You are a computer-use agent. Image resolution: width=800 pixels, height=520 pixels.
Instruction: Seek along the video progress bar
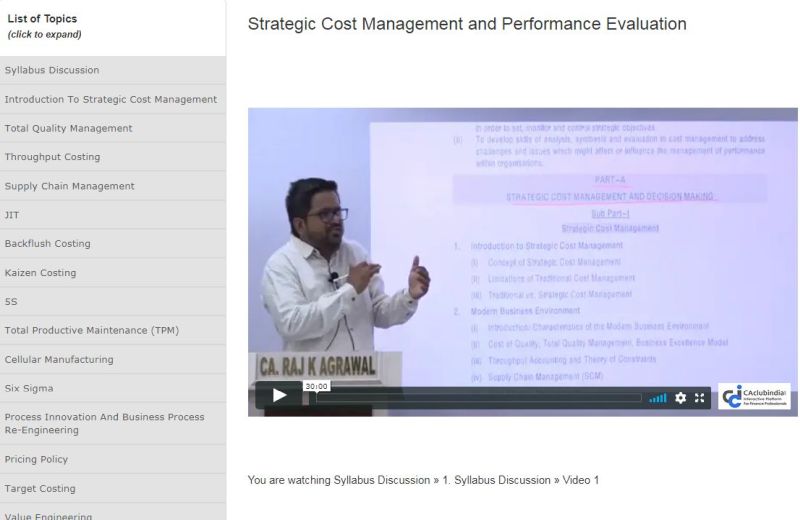point(478,398)
